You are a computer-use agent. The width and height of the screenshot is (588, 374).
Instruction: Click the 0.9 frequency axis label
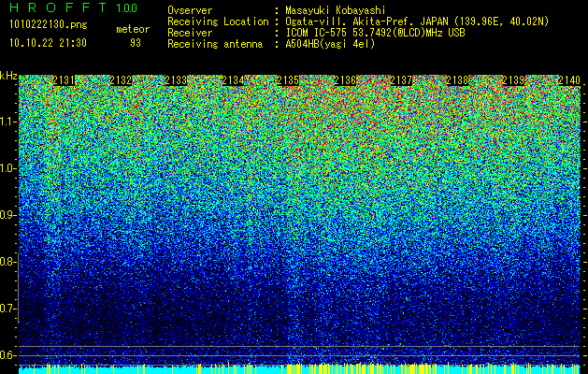click(7, 215)
